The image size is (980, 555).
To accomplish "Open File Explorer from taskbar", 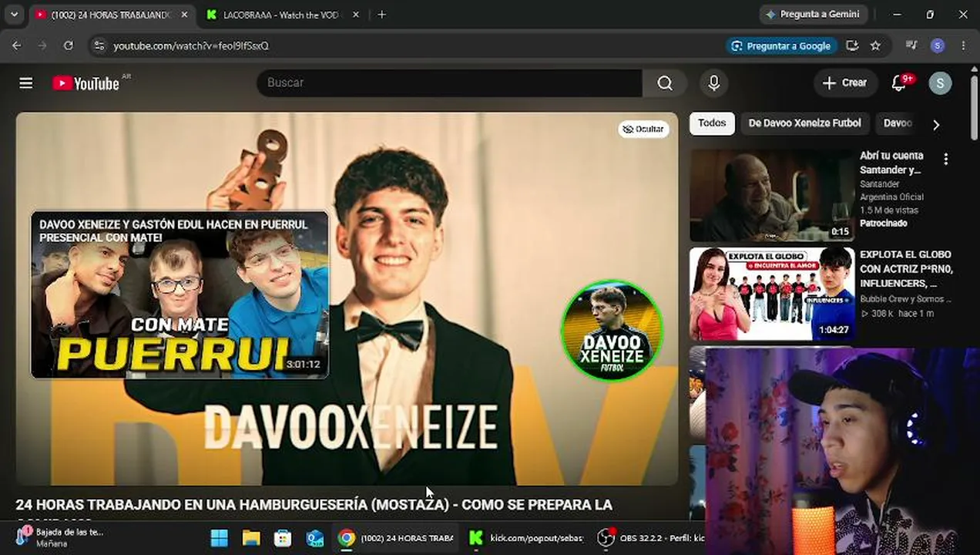I will pyautogui.click(x=251, y=537).
